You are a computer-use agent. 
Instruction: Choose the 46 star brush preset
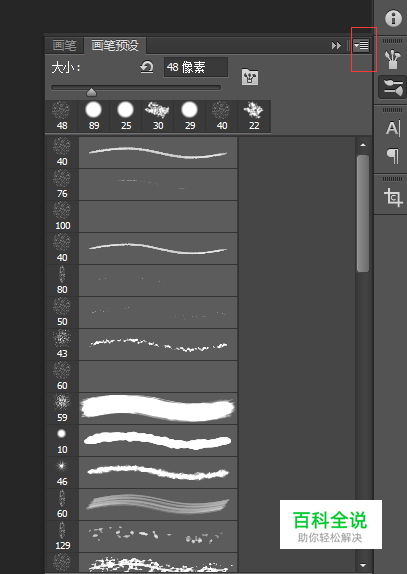142,473
